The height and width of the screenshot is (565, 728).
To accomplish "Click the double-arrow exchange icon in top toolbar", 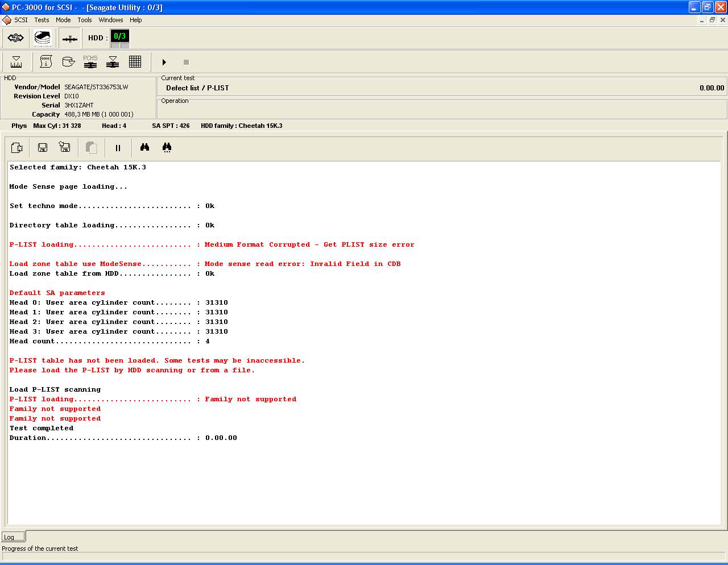I will [x=16, y=38].
